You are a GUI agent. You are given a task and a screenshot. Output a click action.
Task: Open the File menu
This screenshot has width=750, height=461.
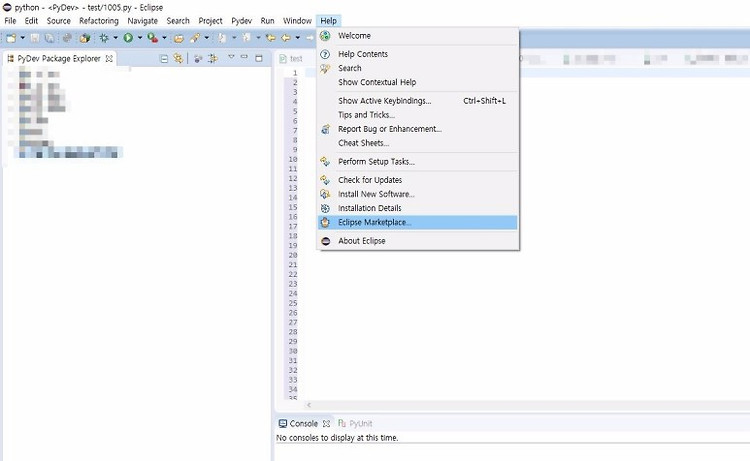(10, 21)
